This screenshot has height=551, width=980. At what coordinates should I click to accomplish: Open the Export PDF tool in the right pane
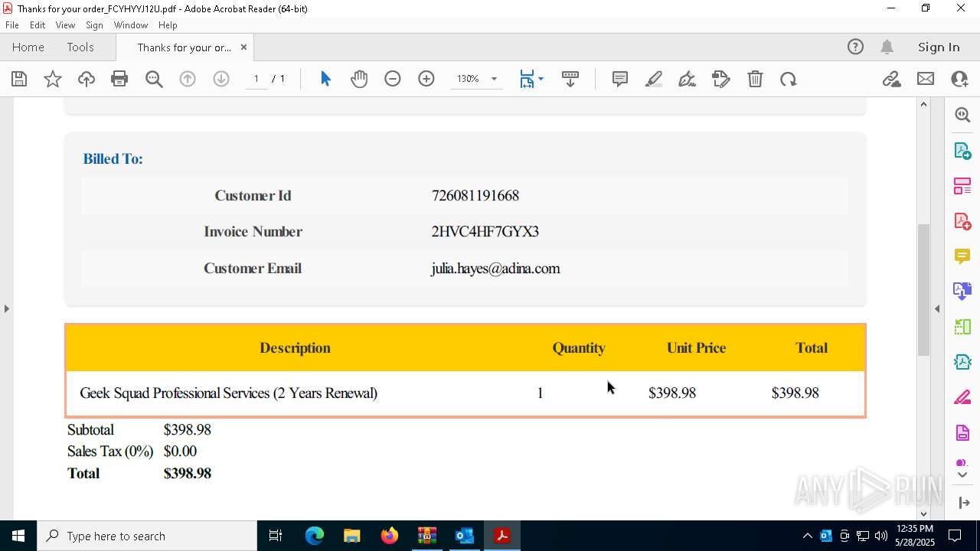point(962,150)
